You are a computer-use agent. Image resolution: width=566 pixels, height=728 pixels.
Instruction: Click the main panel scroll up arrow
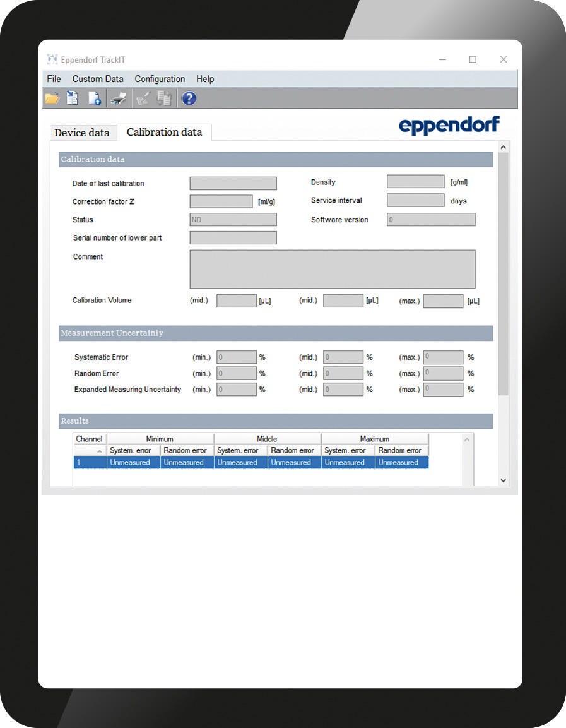click(504, 148)
